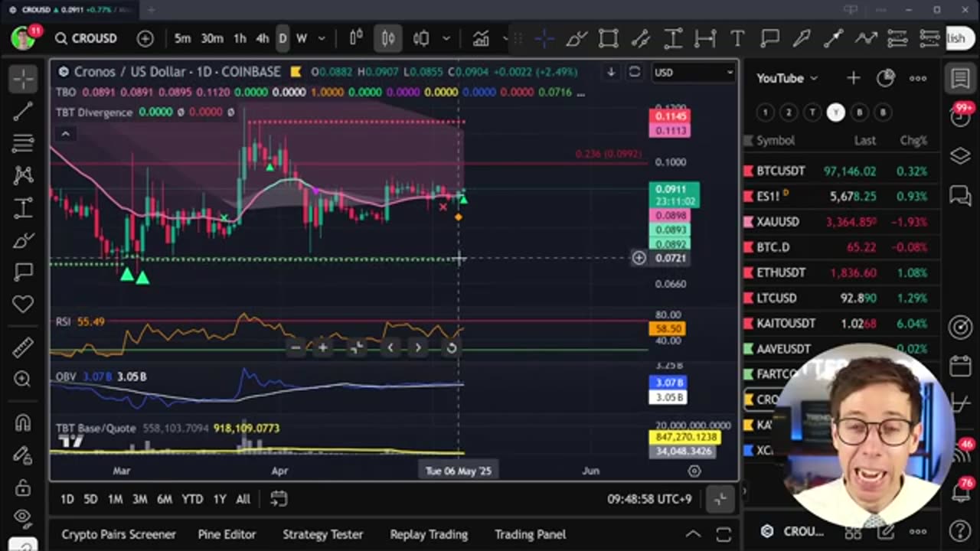Viewport: 980px width, 551px height.
Task: Click the heart favorites icon
Action: point(23,305)
